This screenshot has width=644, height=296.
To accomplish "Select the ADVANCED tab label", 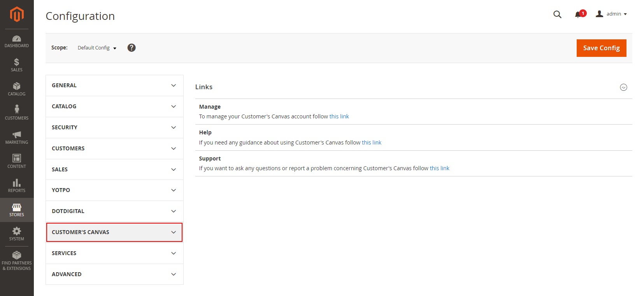I will coord(67,274).
